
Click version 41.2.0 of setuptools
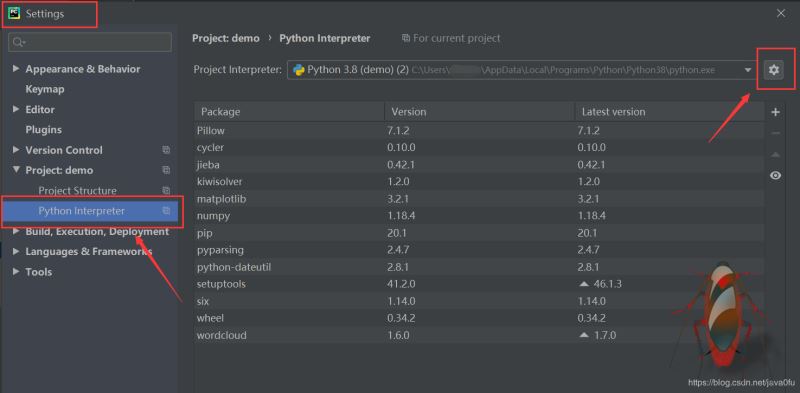(402, 284)
